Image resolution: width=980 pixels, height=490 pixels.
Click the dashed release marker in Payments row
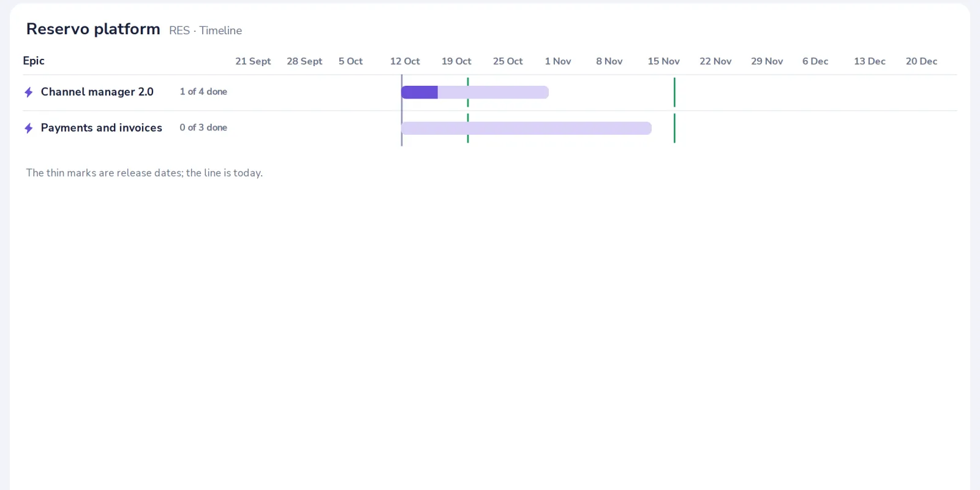[468, 128]
